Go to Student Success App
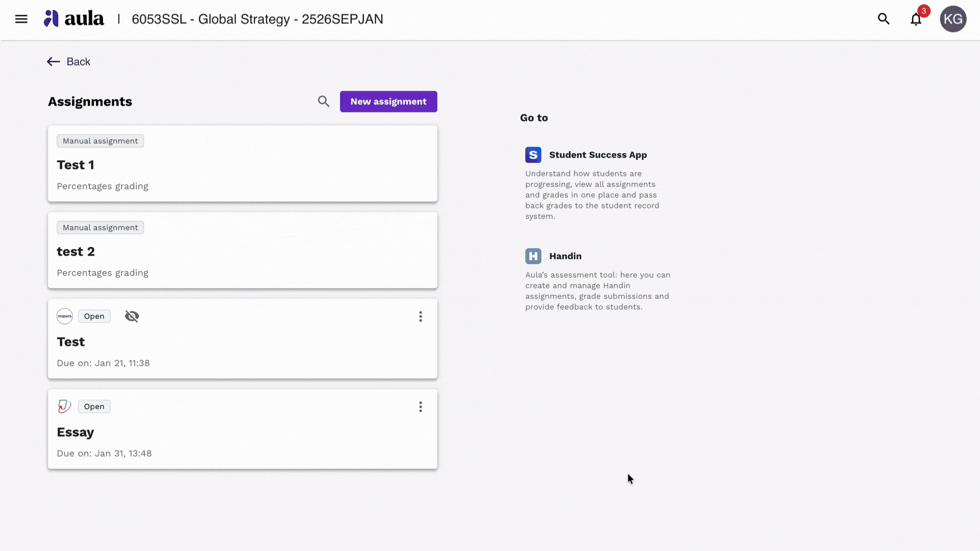 coord(598,155)
